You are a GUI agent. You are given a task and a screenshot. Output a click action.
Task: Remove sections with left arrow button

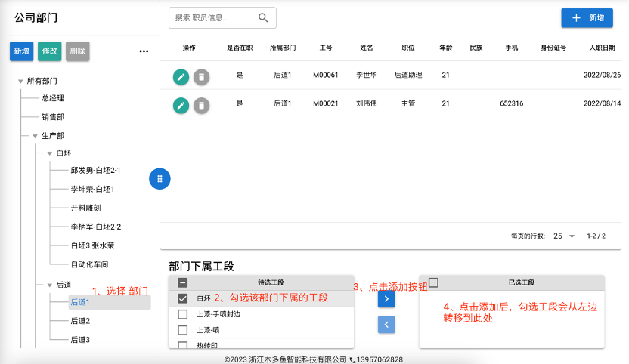386,325
